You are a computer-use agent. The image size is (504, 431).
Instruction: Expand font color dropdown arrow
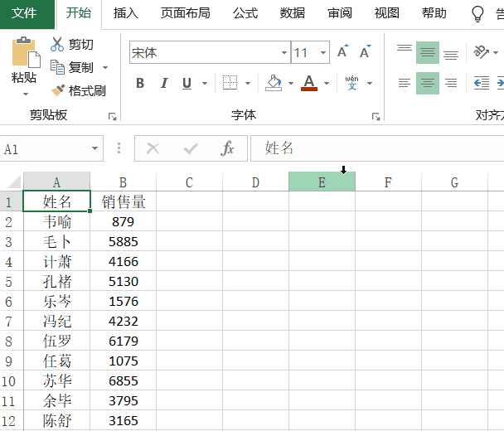(x=327, y=83)
